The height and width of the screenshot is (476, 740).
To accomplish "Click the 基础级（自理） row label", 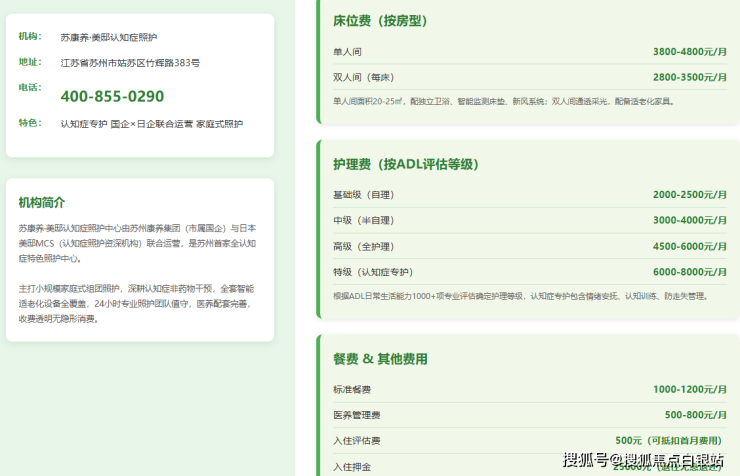I will click(x=363, y=195).
